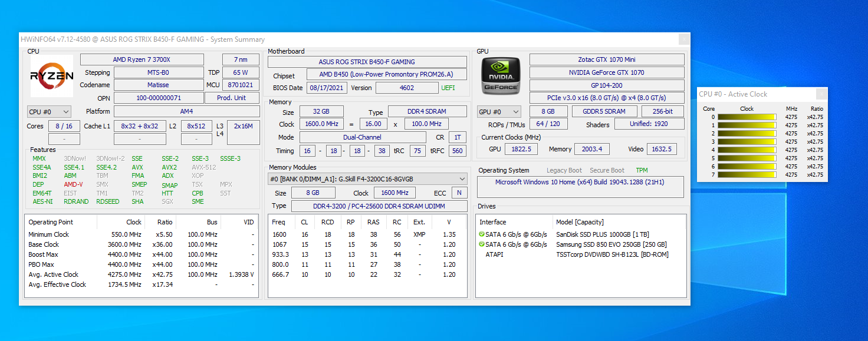The height and width of the screenshot is (341, 868).
Task: Click the 7 nm process field
Action: coord(240,59)
